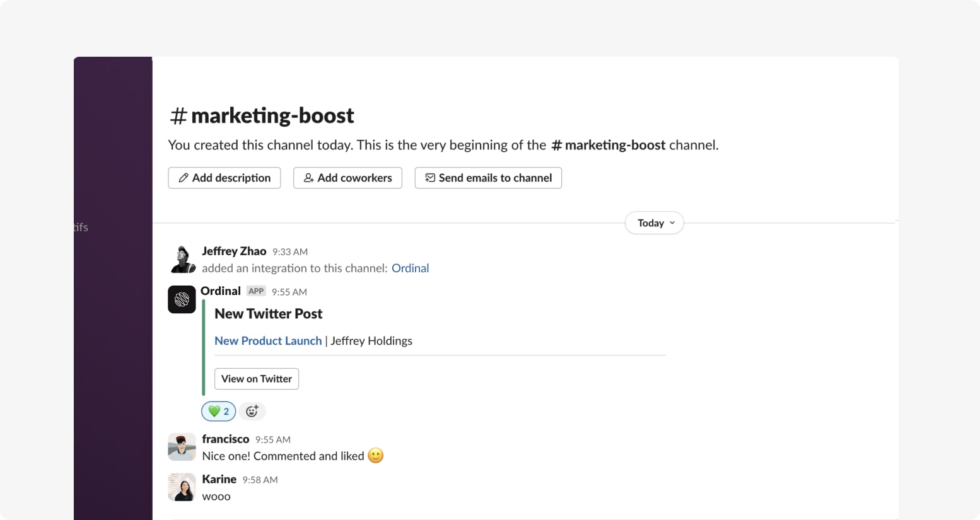Click francisco's profile picture
This screenshot has width=980, height=520.
click(182, 446)
